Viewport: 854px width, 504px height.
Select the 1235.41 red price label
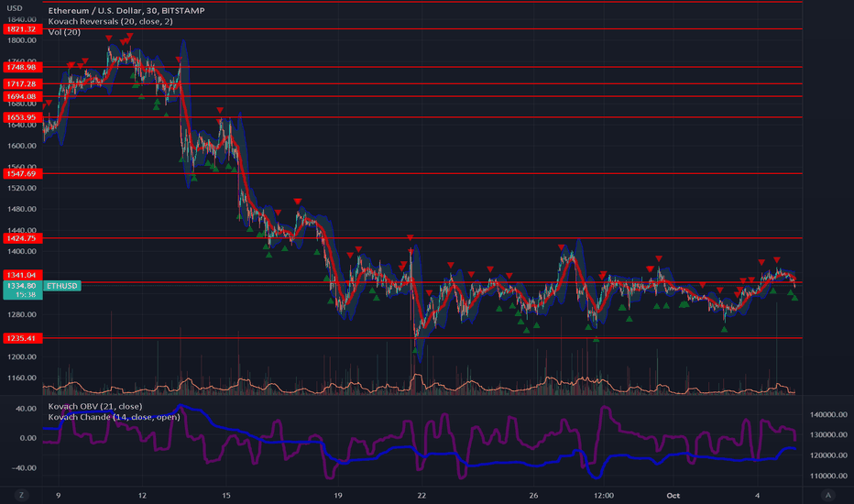tap(22, 338)
